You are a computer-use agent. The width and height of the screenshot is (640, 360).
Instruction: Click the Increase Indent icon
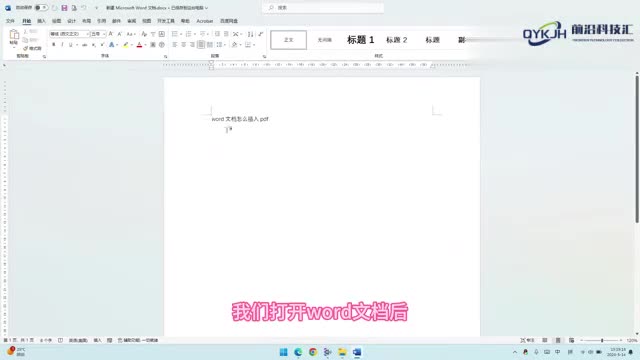coord(226,34)
